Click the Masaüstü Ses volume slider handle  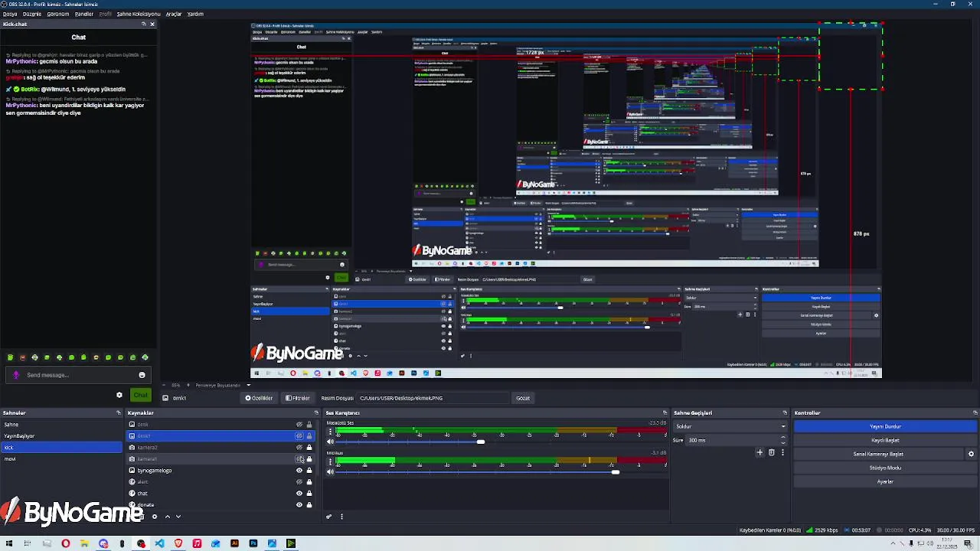[x=480, y=442]
